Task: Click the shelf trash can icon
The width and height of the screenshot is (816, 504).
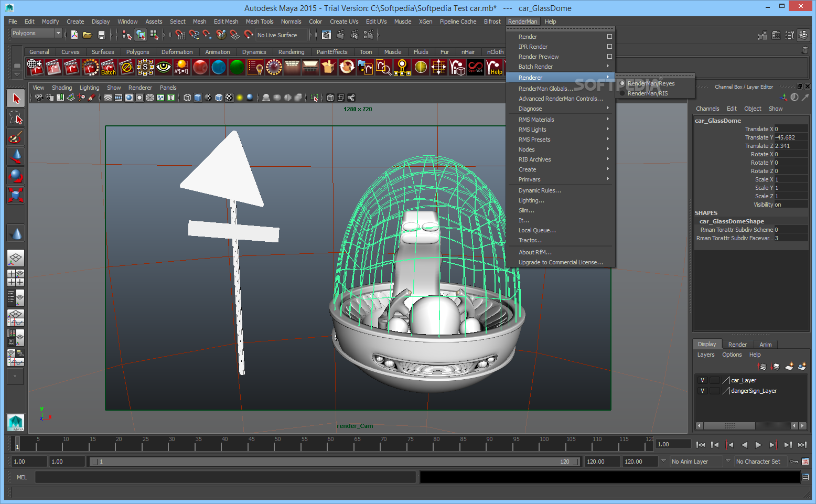Action: tap(805, 50)
